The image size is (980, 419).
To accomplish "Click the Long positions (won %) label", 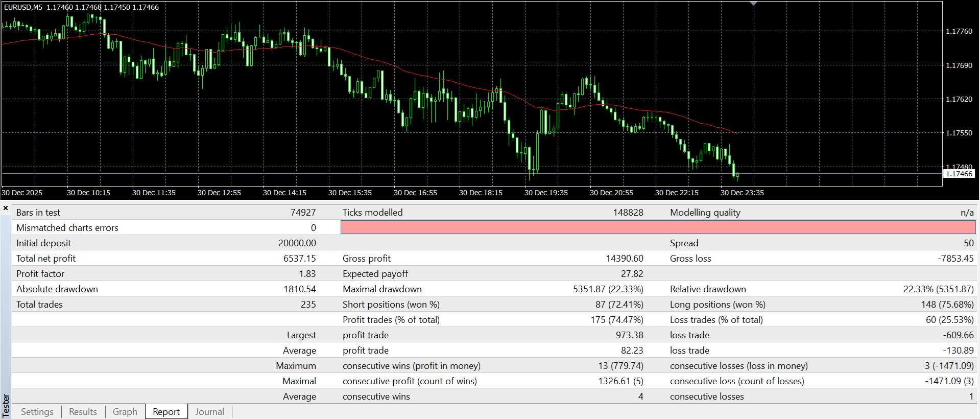I will [x=718, y=305].
